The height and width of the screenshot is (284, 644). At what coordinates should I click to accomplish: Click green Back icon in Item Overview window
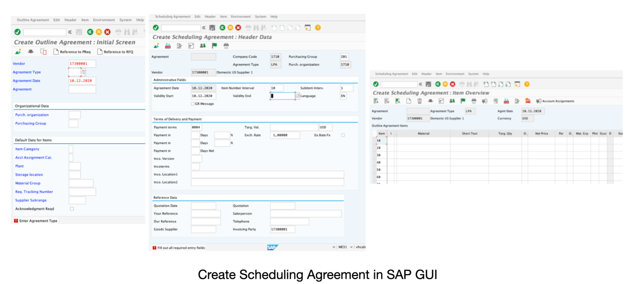[x=438, y=84]
